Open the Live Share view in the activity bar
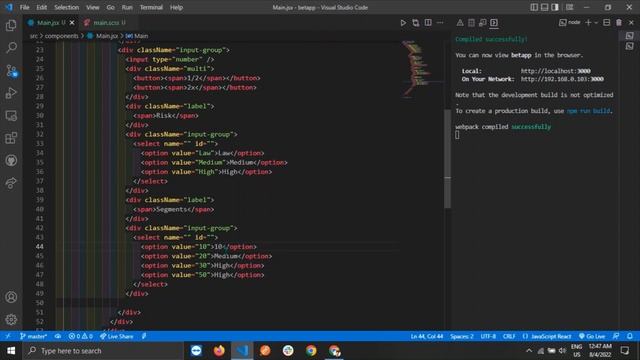Screen dimensions: 640x360 click(x=11, y=183)
